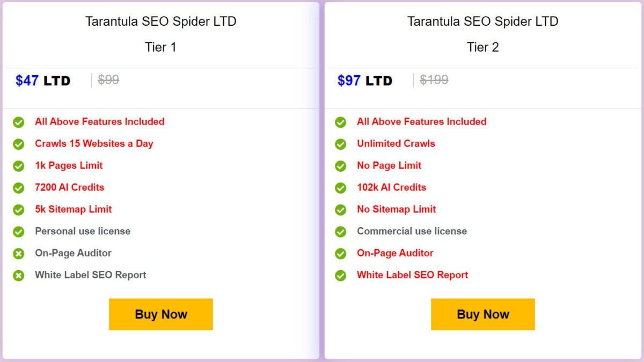Image resolution: width=644 pixels, height=362 pixels.
Task: Click the checkmark beside 102k AI Credits
Action: pos(341,187)
